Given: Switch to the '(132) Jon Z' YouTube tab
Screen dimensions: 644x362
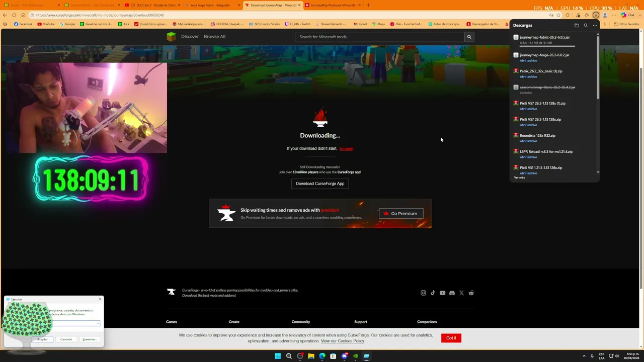Looking at the screenshot, I should tap(153, 5).
